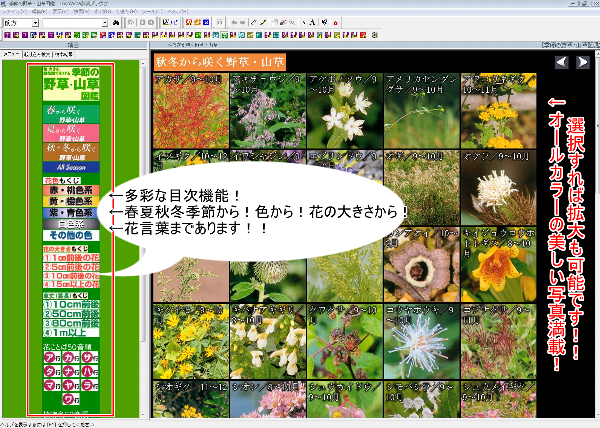Open タ行 flower language index

coord(52,371)
